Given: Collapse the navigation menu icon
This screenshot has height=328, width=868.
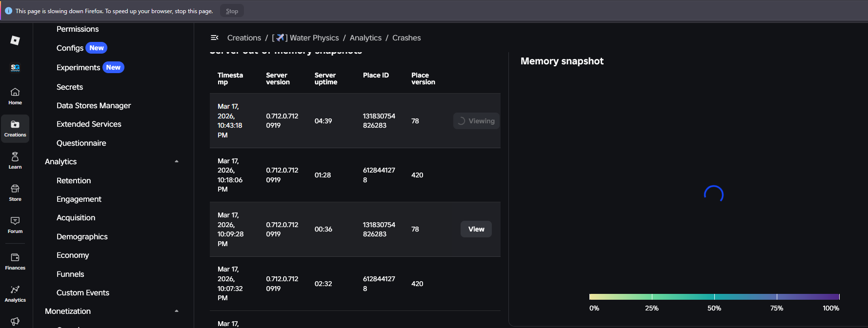Looking at the screenshot, I should click(x=214, y=38).
